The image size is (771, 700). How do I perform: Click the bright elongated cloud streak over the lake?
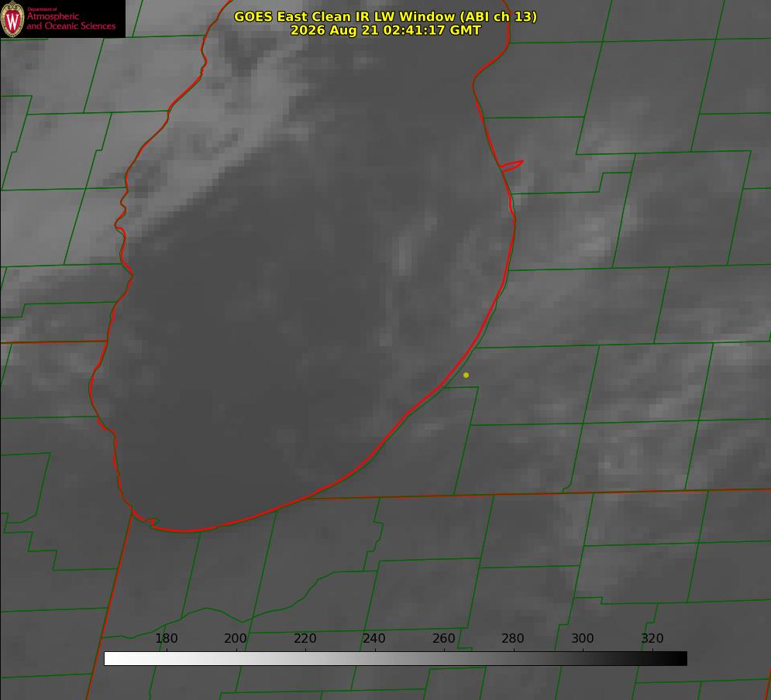(x=403, y=256)
